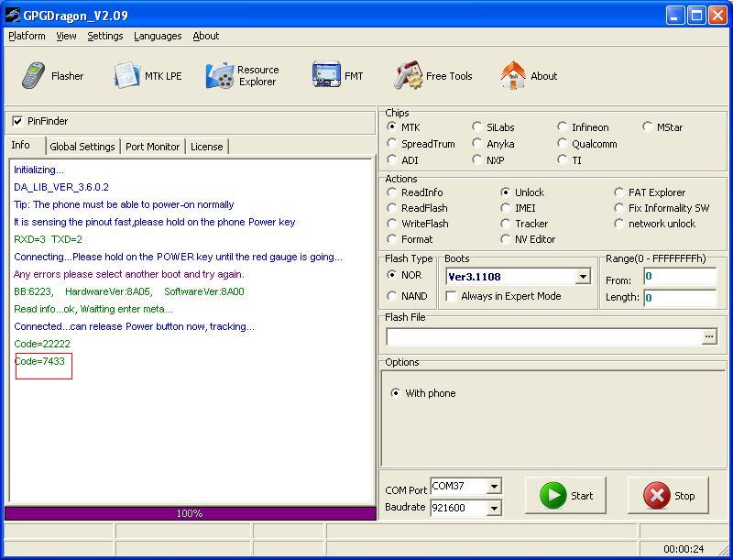Choose the NXP chip
733x560 pixels.
(x=476, y=159)
